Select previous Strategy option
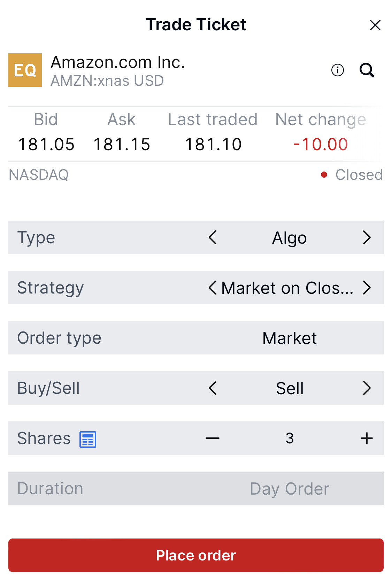This screenshot has width=392, height=588. tap(213, 288)
